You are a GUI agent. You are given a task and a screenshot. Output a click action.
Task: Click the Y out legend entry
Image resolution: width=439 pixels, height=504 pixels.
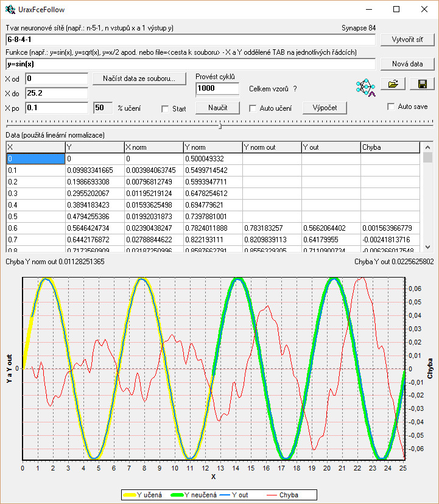click(x=234, y=495)
